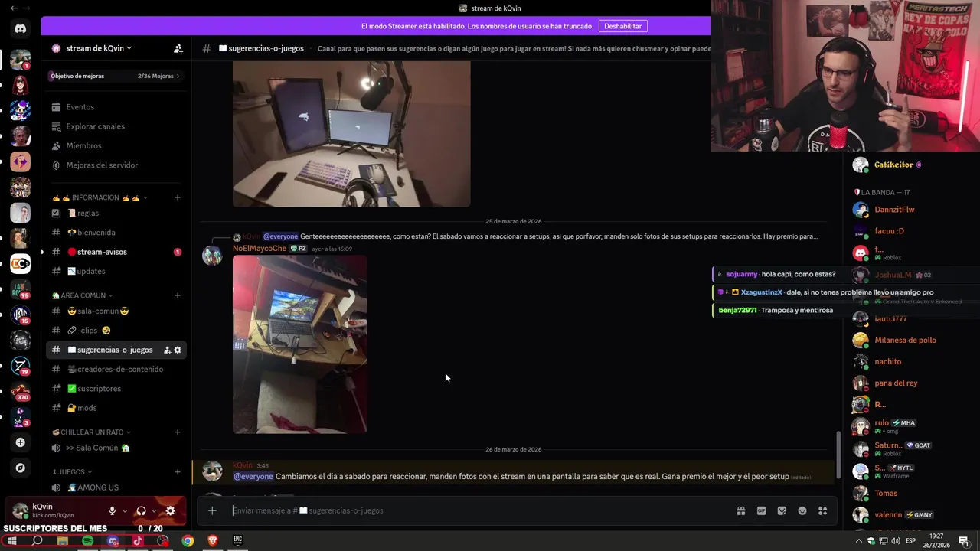Open Google Chrome from the taskbar

(x=188, y=541)
